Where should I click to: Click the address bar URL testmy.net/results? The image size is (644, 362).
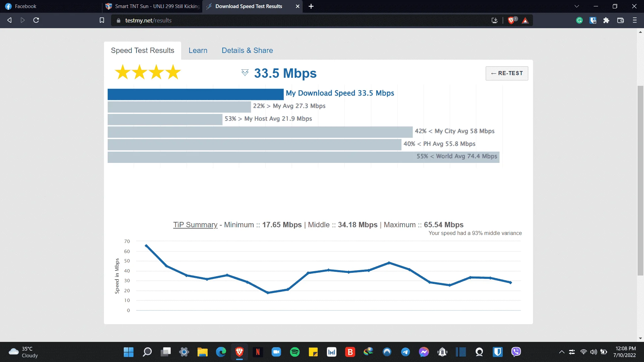[148, 20]
